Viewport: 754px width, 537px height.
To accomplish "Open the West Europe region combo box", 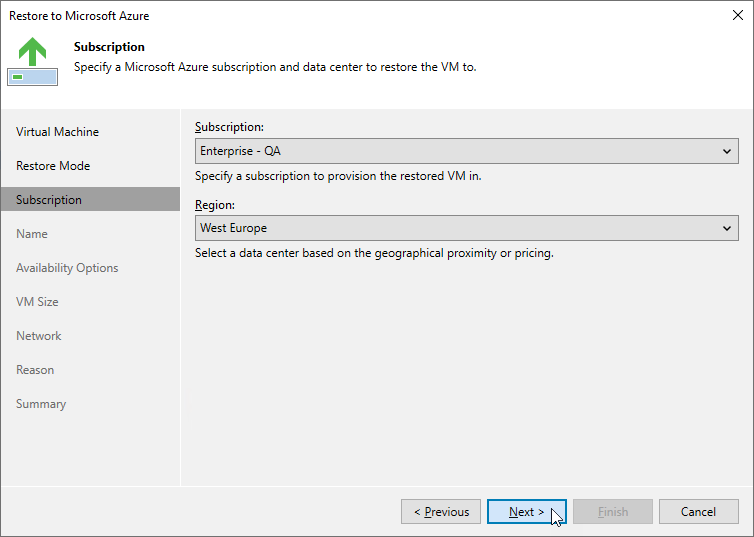I will point(466,228).
